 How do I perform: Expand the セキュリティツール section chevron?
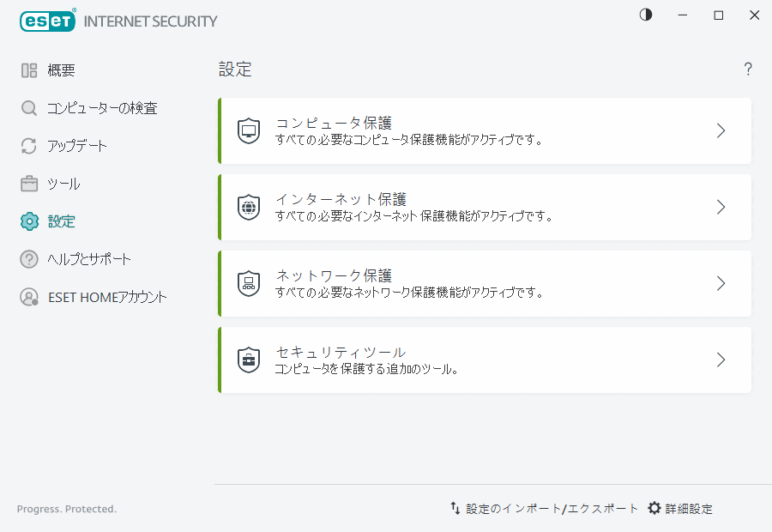721,360
